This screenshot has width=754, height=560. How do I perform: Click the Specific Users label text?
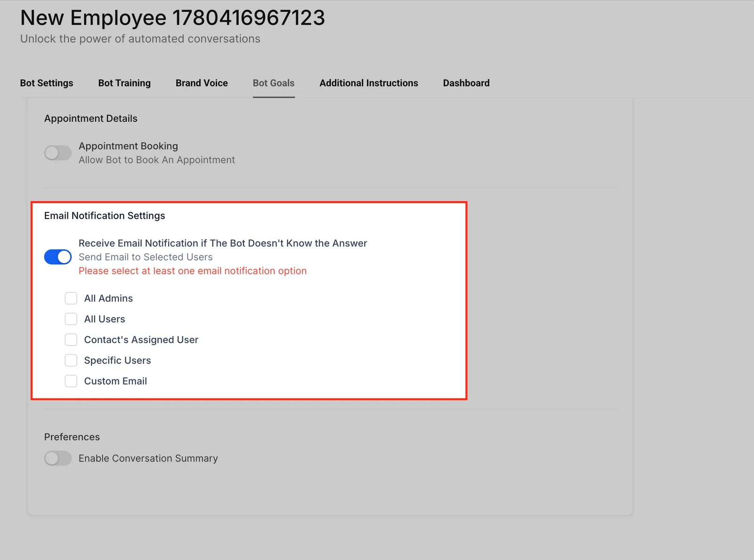117,361
